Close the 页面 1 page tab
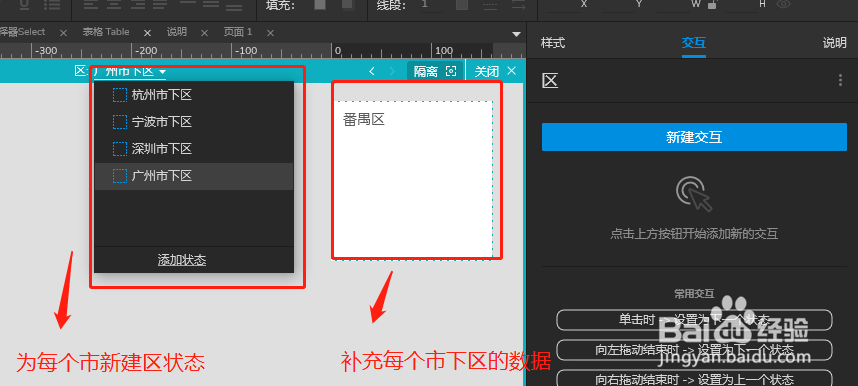This screenshot has width=858, height=386. point(270,33)
